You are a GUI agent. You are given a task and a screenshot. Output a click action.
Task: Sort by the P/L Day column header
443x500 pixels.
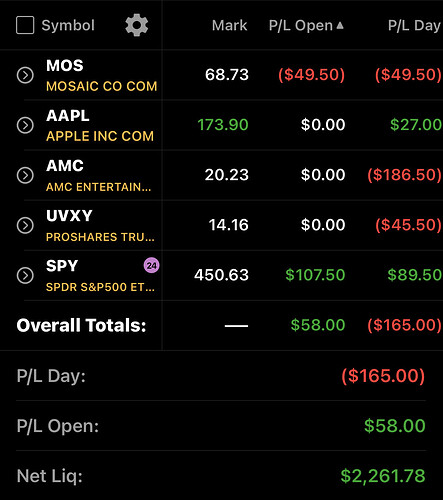point(415,25)
